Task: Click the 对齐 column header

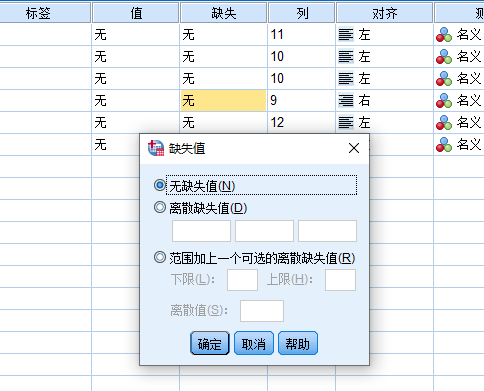Action: 384,13
